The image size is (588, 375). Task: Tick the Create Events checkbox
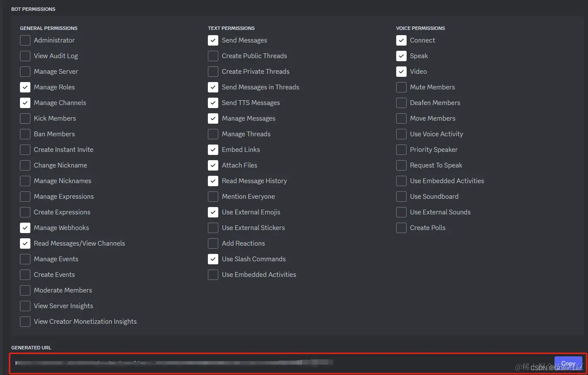(x=25, y=275)
